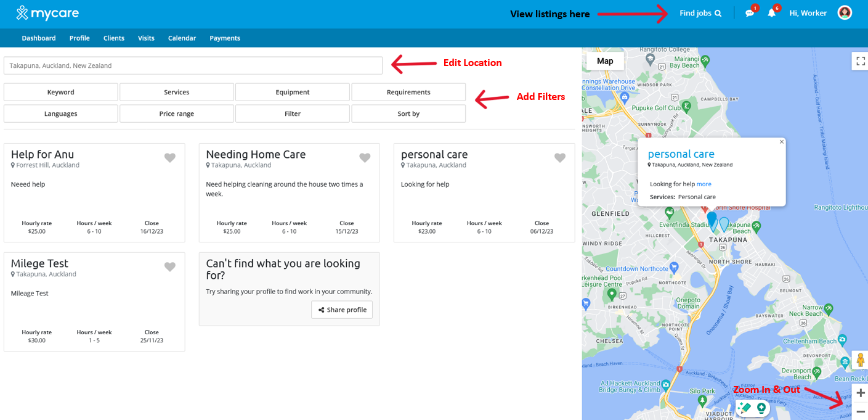
Task: Zoom out on the map
Action: 861,411
